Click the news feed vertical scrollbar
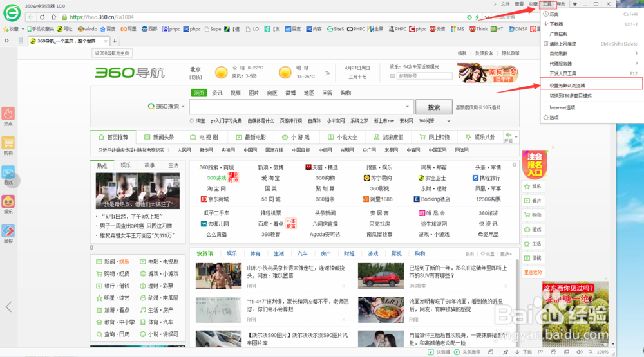644x357 pixels. click(516, 304)
